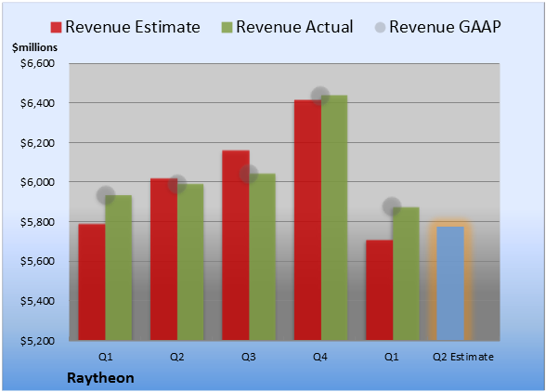Click the 'Raytheon' chart title
The height and width of the screenshot is (392, 546).
100,378
